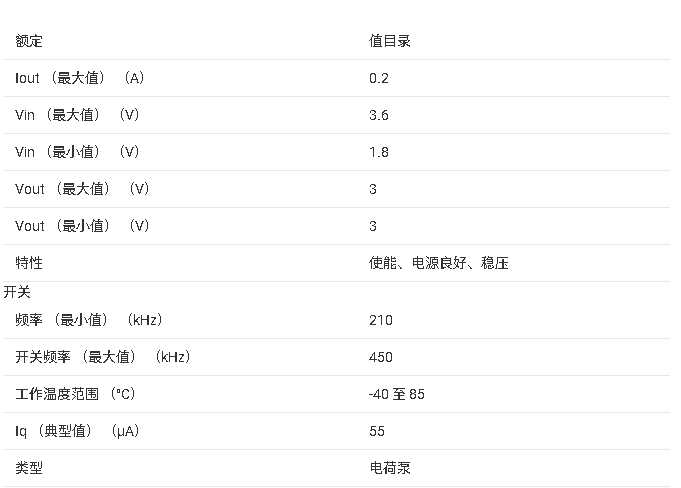Click the -40 至 85 temperature range value
This screenshot has height=488, width=681.
click(x=397, y=394)
